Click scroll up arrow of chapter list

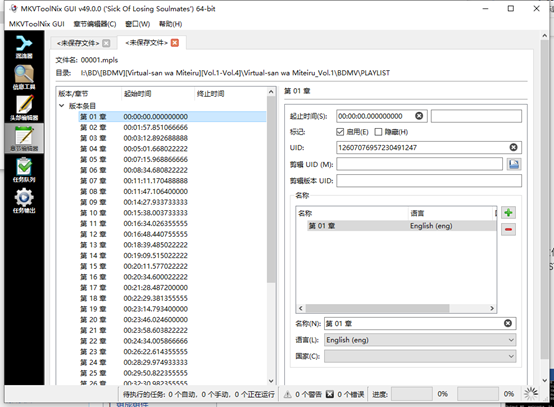coord(271,92)
